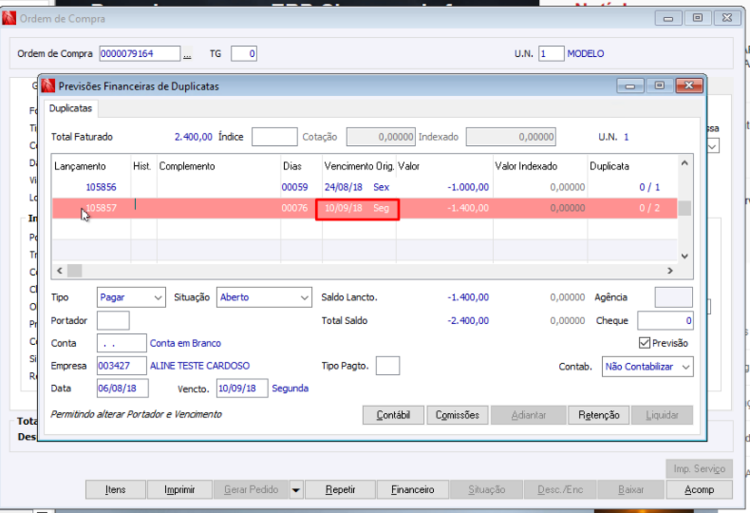The height and width of the screenshot is (513, 750).
Task: Click the Vencimento Orig. column header
Action: pyautogui.click(x=359, y=166)
